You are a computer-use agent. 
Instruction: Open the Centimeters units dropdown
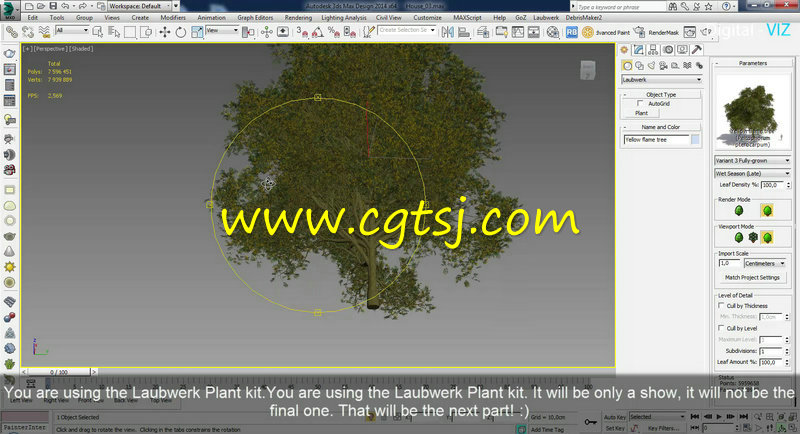(x=764, y=263)
